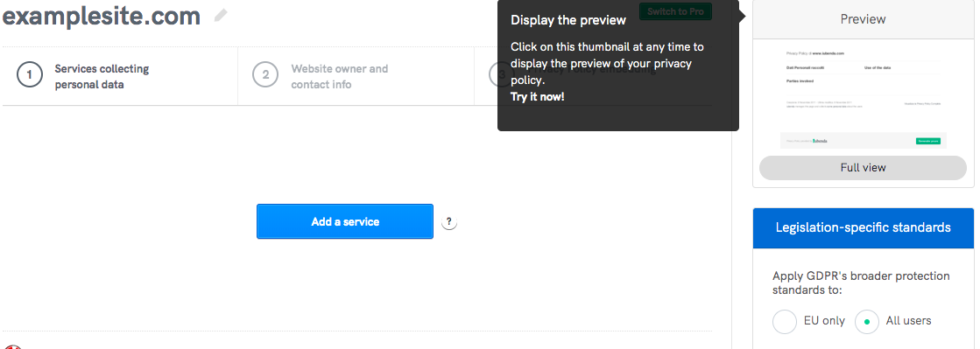This screenshot has height=349, width=980.
Task: Click the pencil edit icon beside examplesite.com
Action: (x=221, y=16)
